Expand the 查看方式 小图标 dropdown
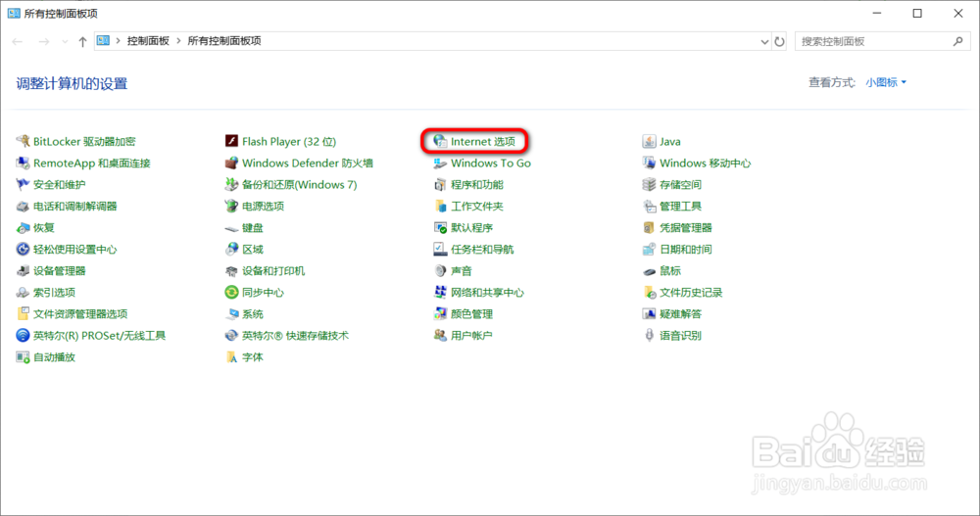 pyautogui.click(x=886, y=82)
